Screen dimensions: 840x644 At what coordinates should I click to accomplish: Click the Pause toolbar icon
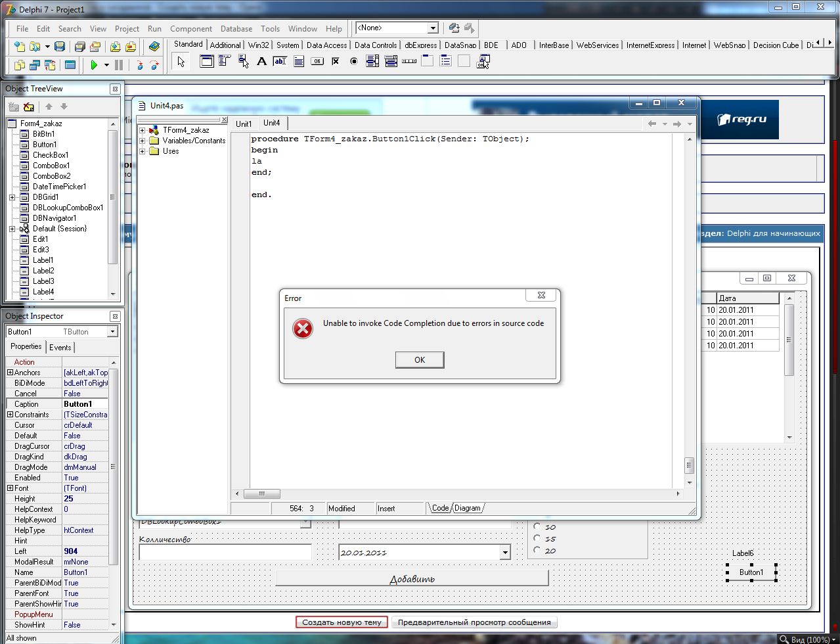click(119, 65)
